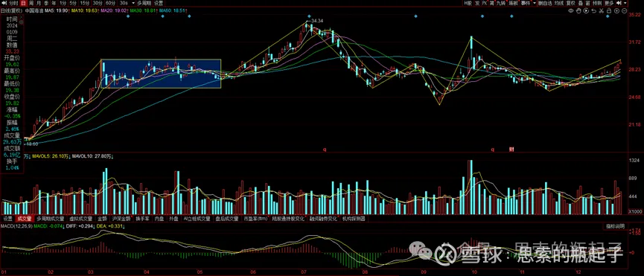Click the undo arrow icon
This screenshot has height=276, width=644.
(x=594, y=11)
